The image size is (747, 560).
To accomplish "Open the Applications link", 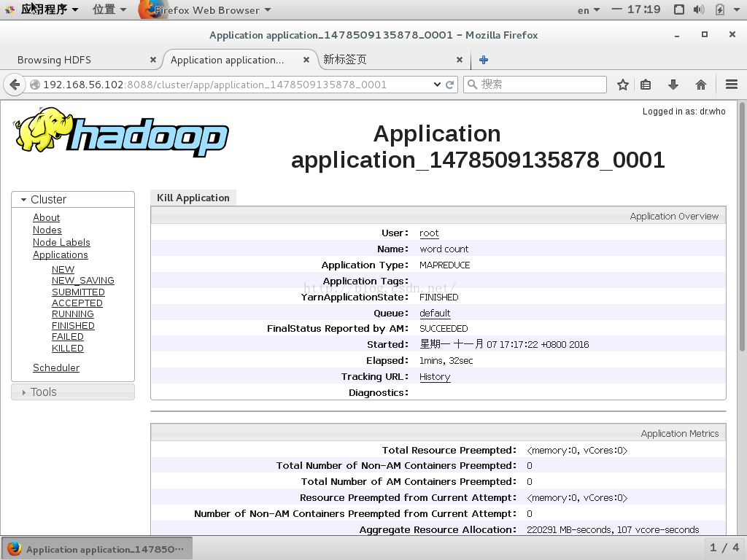I will [x=61, y=254].
